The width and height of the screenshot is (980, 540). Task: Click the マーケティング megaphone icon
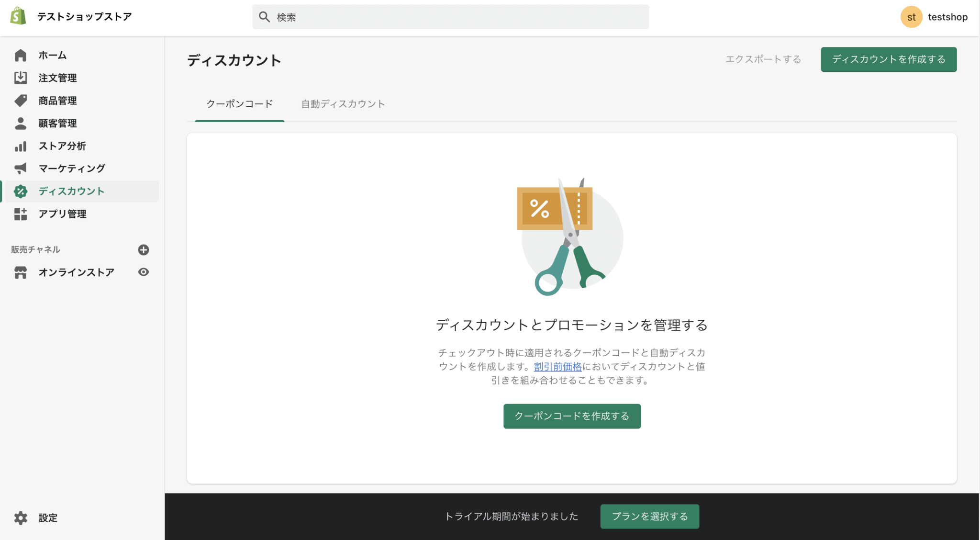[x=20, y=169]
